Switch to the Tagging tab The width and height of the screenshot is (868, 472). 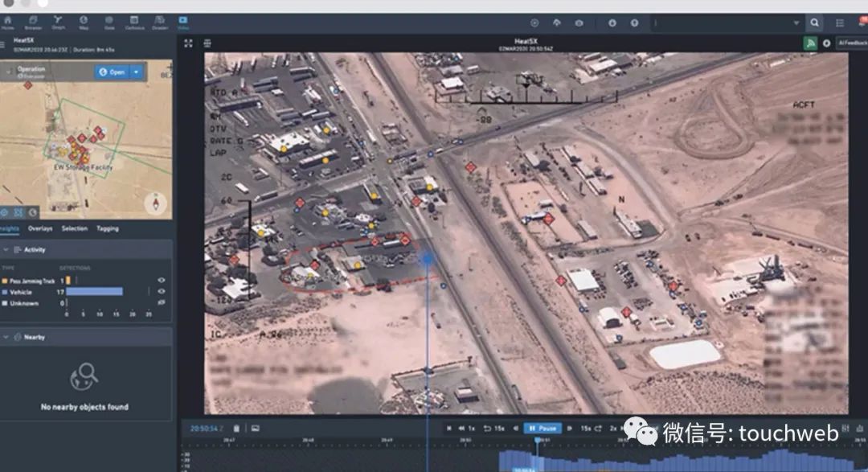pos(108,228)
